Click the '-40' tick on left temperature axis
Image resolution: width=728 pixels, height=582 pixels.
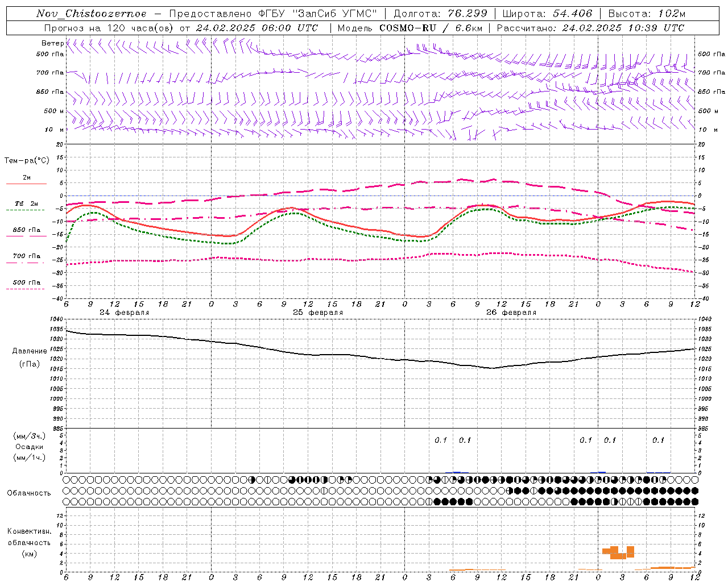[x=58, y=298]
